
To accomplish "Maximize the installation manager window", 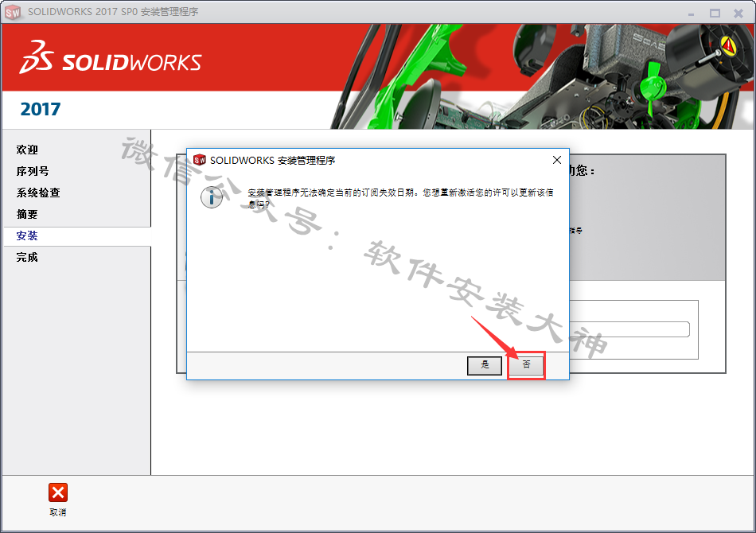I will (715, 13).
